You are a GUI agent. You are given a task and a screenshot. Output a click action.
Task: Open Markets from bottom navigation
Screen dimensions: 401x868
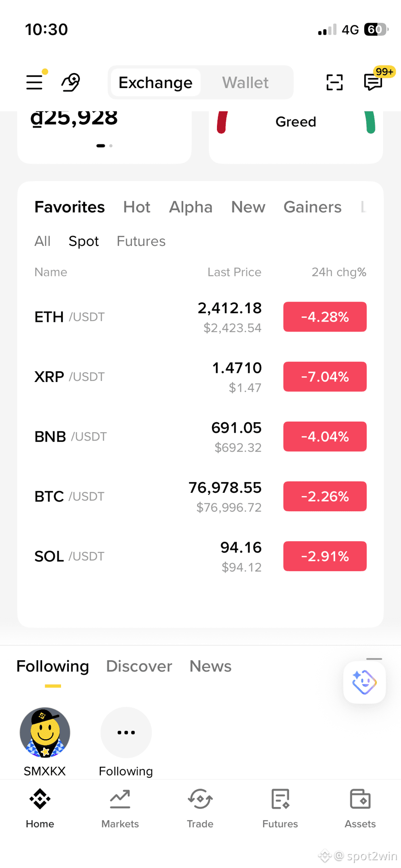coord(120,808)
